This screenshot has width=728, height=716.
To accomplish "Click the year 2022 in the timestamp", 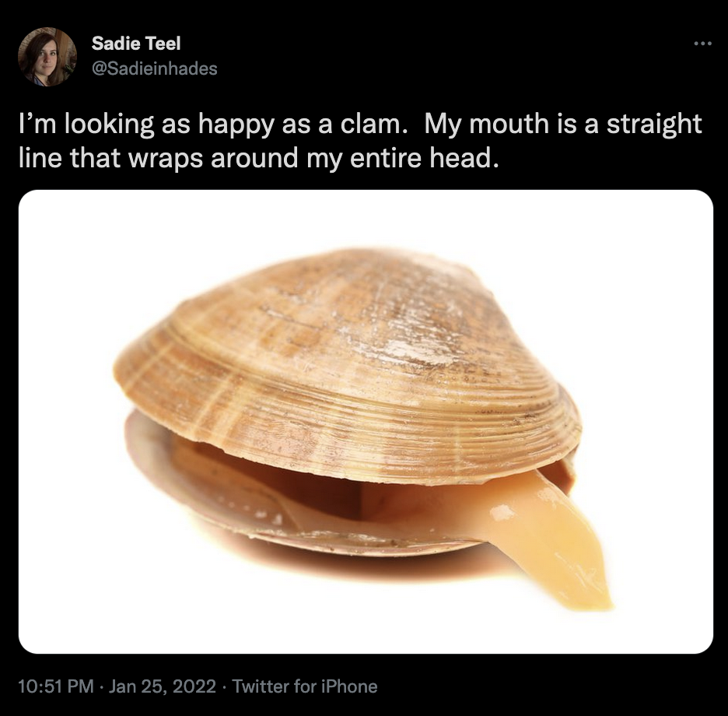I will coord(194,686).
